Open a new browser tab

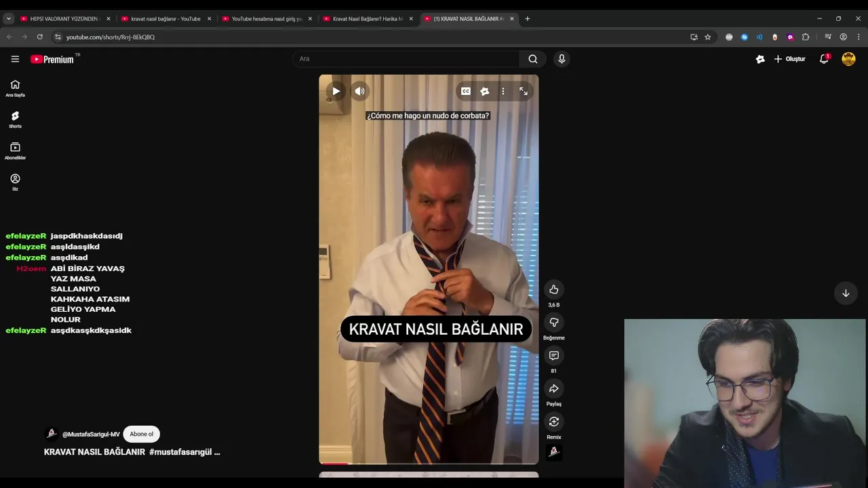(x=528, y=19)
